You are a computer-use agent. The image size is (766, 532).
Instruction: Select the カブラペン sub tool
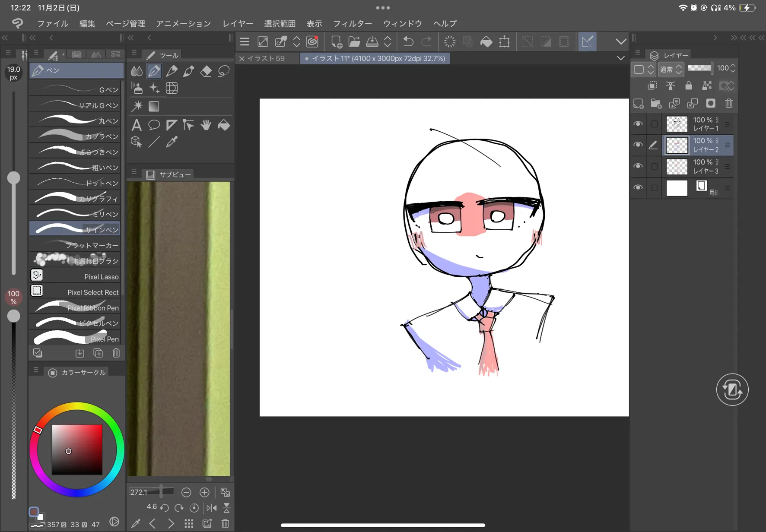click(x=75, y=136)
